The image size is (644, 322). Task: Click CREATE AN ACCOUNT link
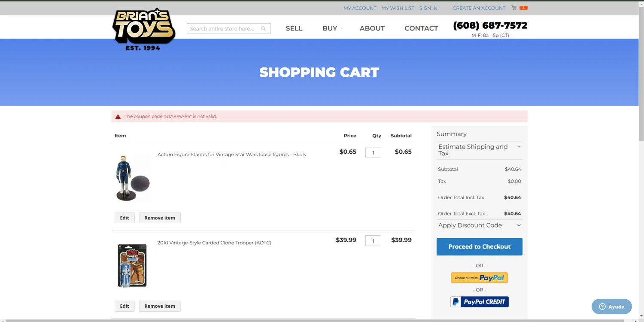click(x=479, y=8)
